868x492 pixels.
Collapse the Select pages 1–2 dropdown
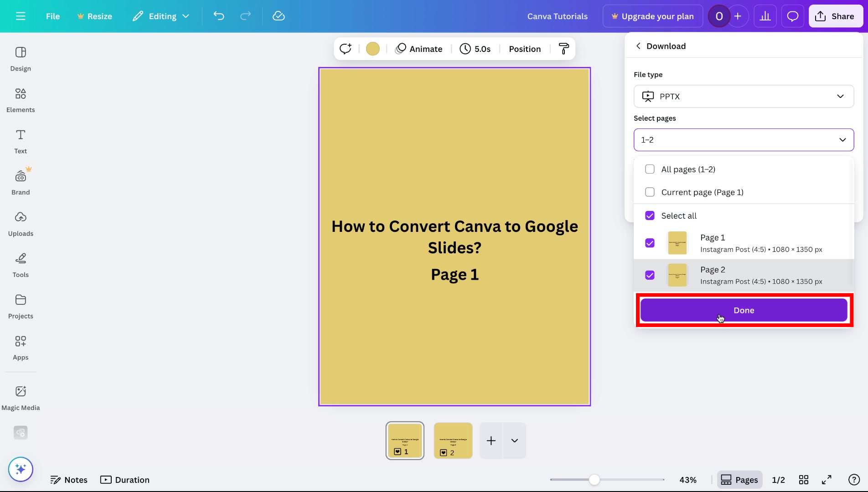pyautogui.click(x=744, y=139)
